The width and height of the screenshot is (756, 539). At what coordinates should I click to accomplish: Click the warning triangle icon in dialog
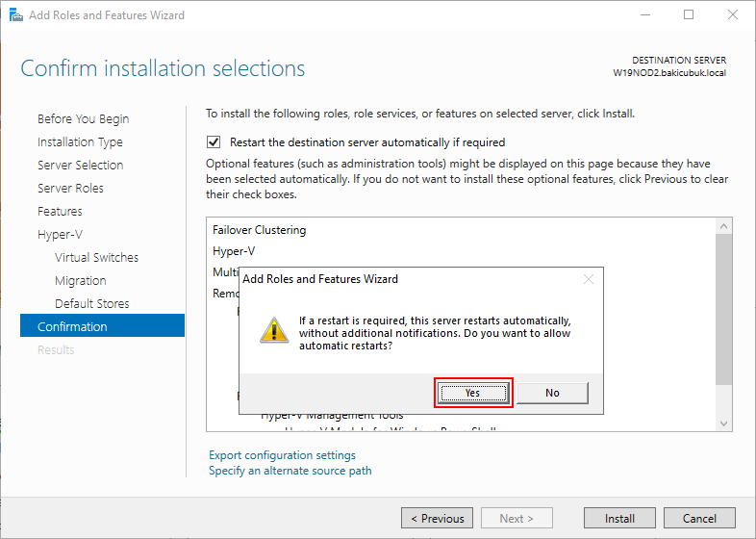click(x=274, y=330)
